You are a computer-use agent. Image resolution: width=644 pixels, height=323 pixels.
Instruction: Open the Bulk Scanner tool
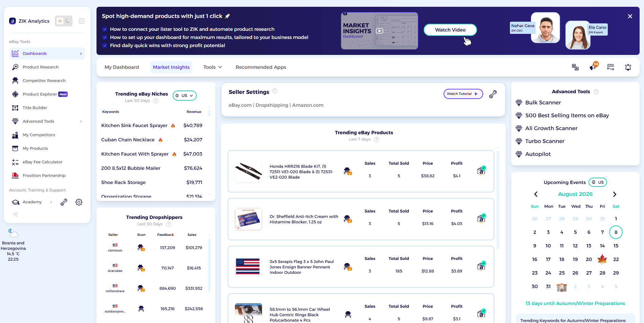(x=543, y=102)
